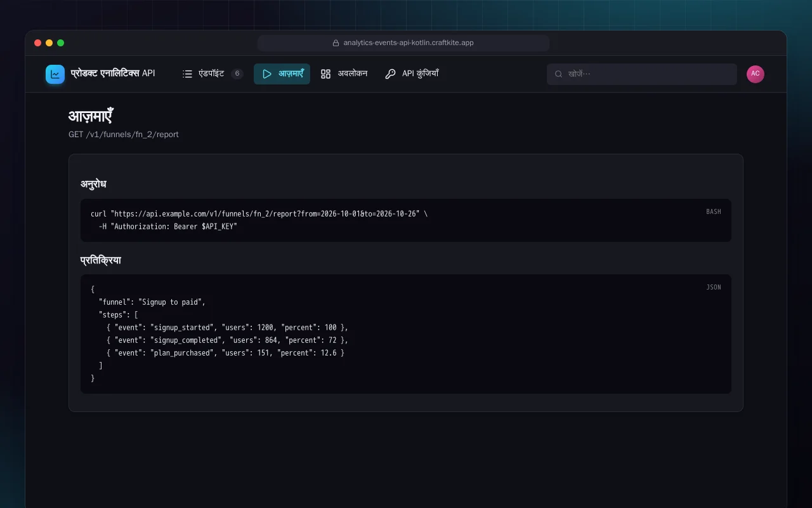Click the आज़माएँ page heading
The height and width of the screenshot is (508, 812).
click(x=91, y=116)
